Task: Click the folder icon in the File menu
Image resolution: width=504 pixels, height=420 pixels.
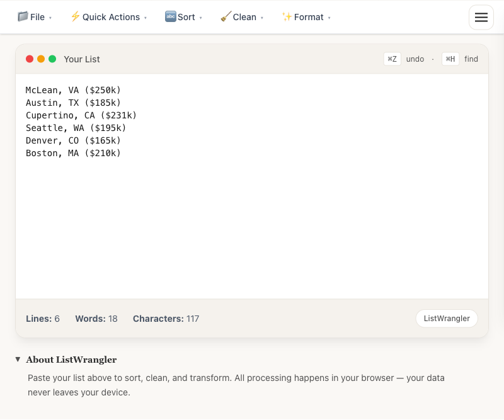Action: pos(23,17)
